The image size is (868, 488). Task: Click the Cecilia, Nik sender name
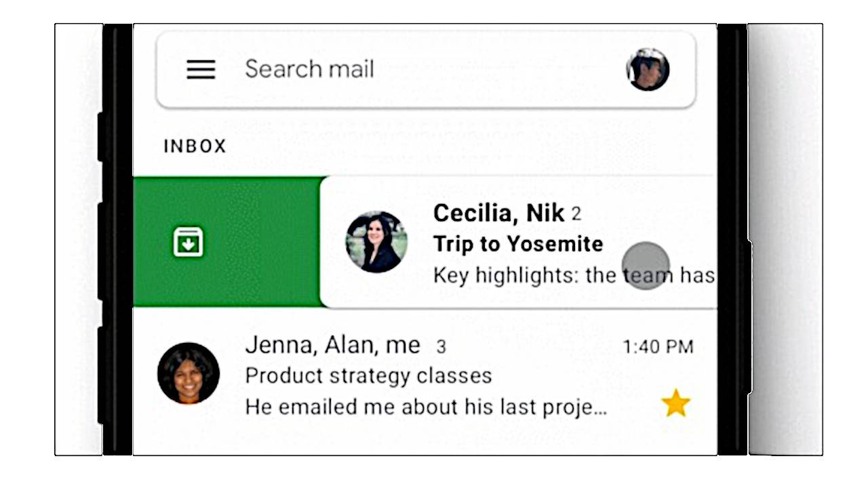pyautogui.click(x=498, y=213)
